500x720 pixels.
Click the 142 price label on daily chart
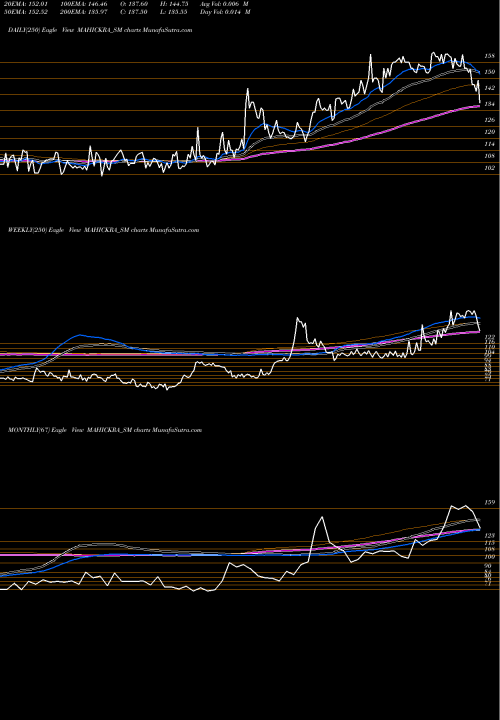[x=490, y=88]
